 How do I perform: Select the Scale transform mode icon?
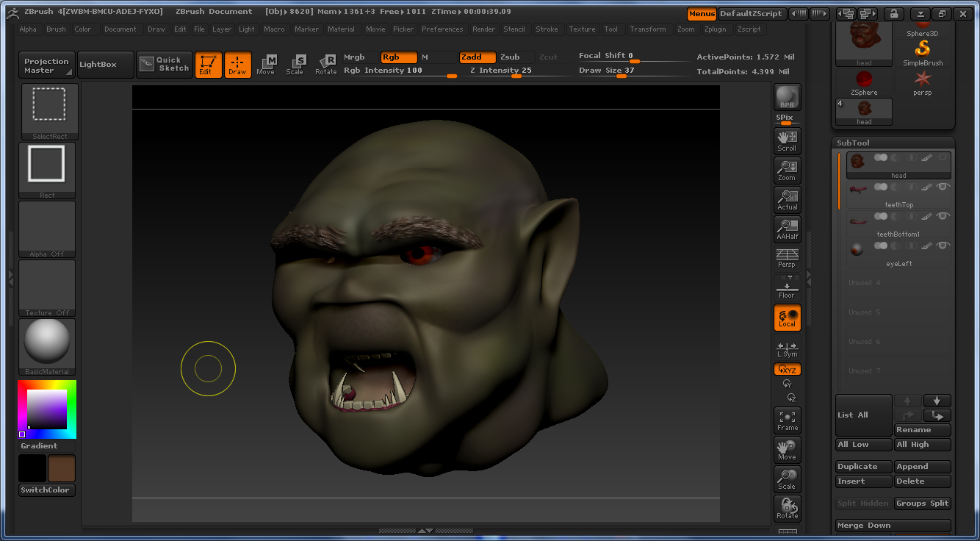point(295,65)
